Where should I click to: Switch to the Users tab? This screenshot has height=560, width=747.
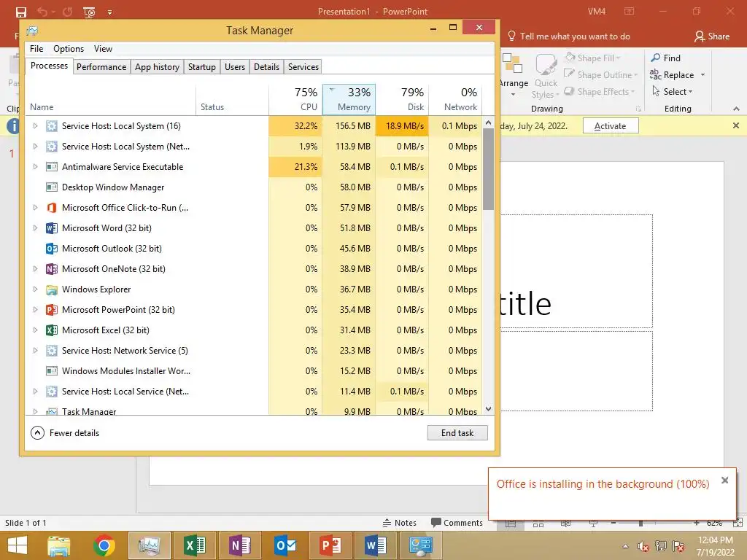point(235,66)
